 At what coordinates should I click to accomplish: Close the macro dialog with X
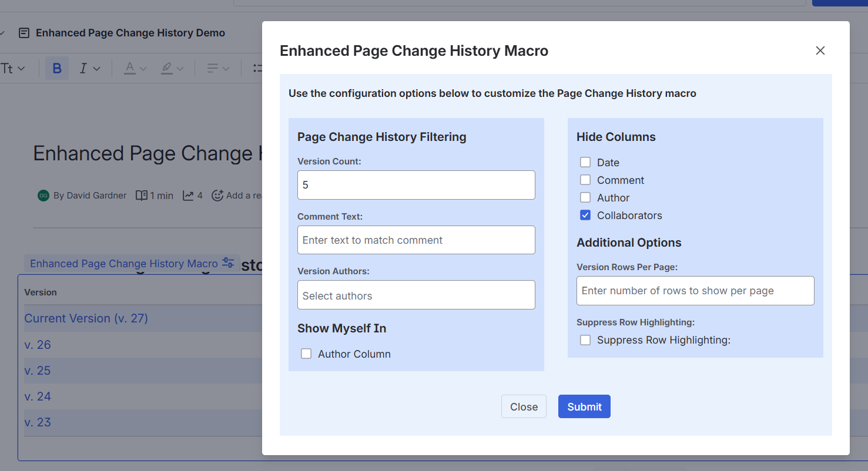[x=820, y=51]
